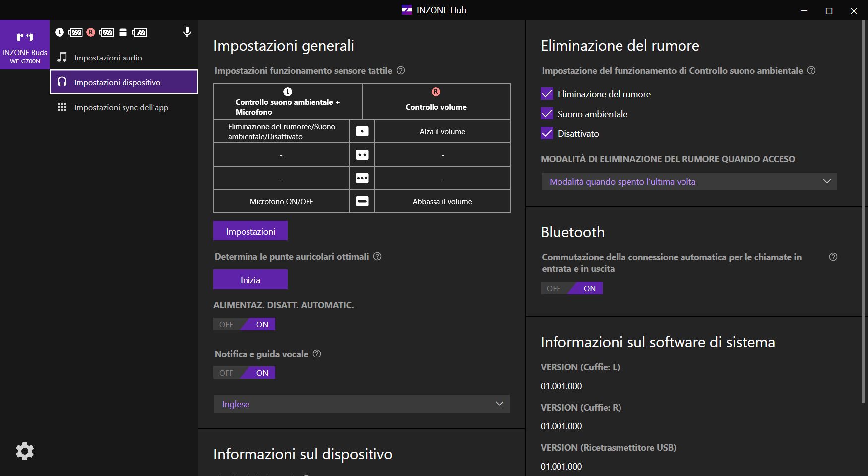Screen dimensions: 868x476
Task: Show help for Bluetooth automatic switching
Action: click(x=833, y=257)
